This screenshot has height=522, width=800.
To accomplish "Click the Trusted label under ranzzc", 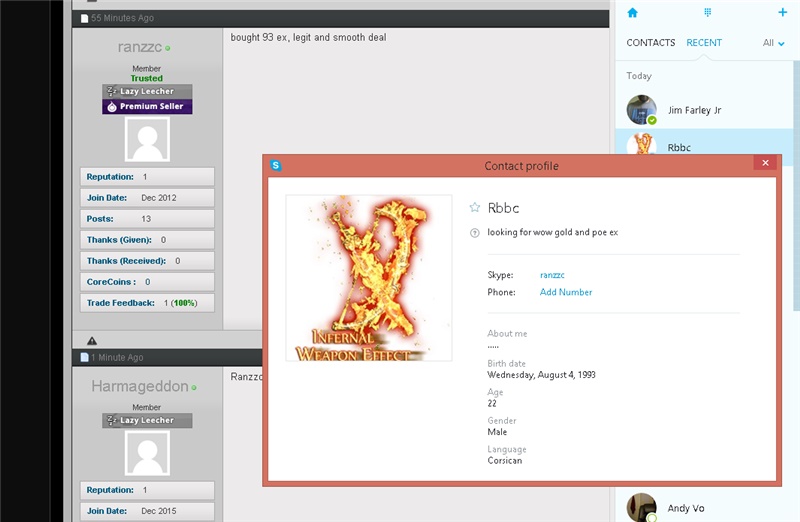I will coord(146,78).
